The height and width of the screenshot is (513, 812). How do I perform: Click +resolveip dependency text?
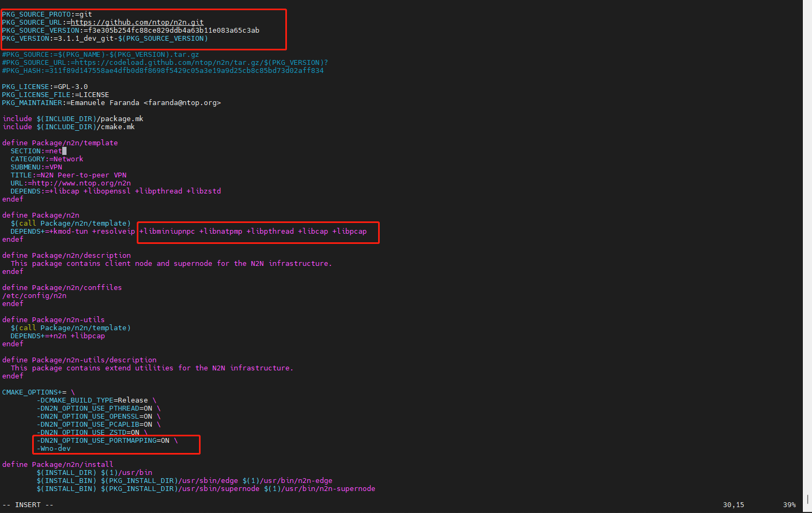pos(114,232)
